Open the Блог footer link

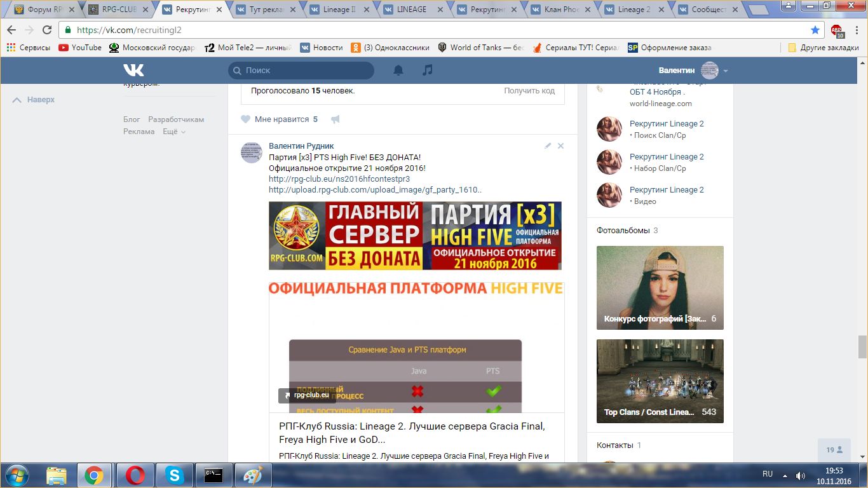132,119
